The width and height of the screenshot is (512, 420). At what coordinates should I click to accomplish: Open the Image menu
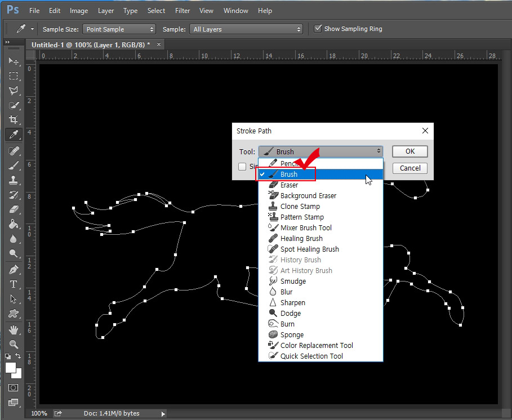[79, 11]
